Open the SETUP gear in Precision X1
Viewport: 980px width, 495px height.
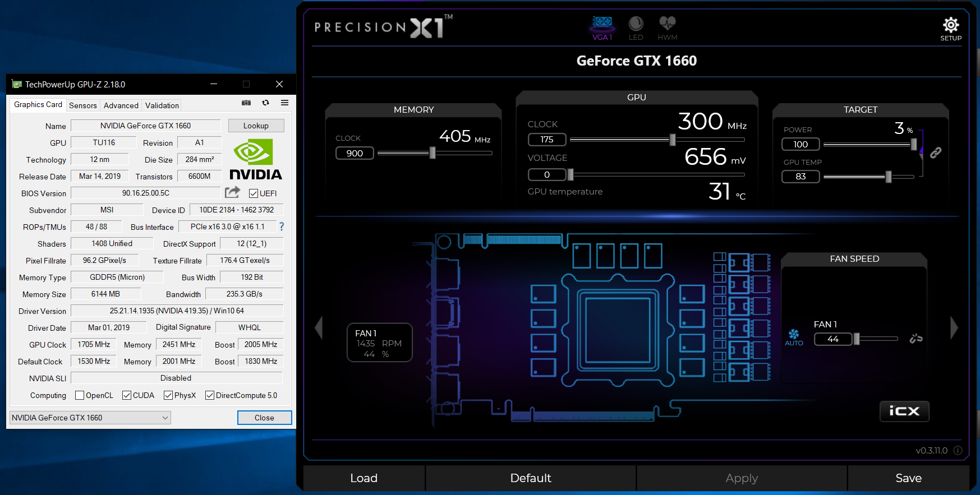pyautogui.click(x=951, y=29)
